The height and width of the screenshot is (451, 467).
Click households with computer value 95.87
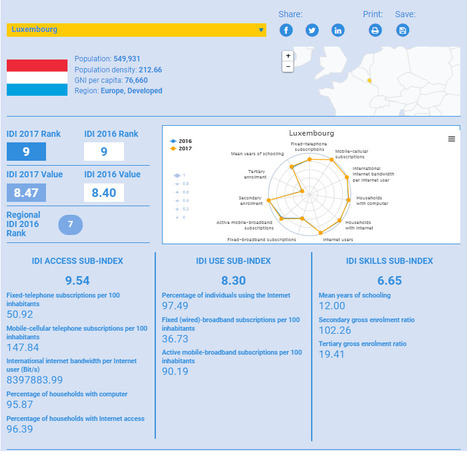pos(20,405)
